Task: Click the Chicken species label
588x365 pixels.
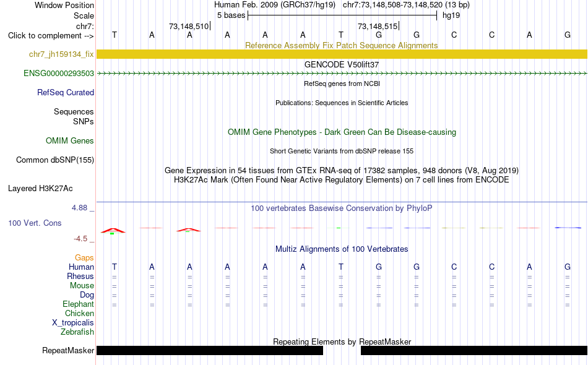Action: click(x=79, y=313)
